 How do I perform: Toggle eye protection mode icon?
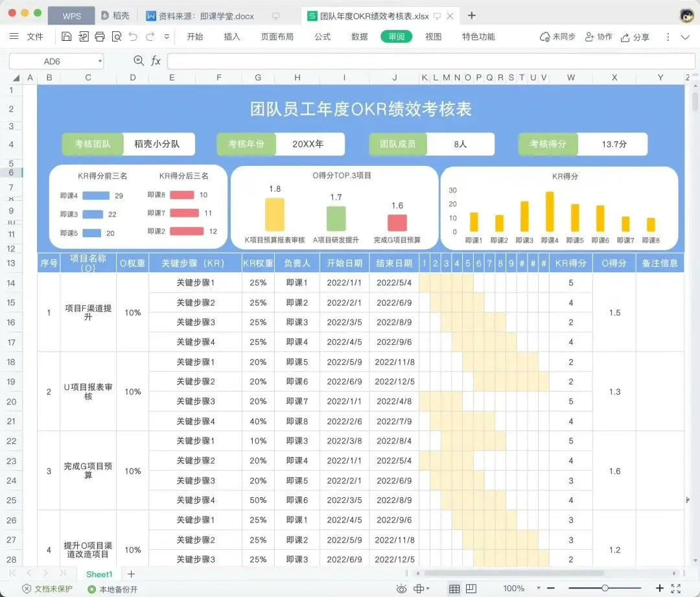pos(401,589)
